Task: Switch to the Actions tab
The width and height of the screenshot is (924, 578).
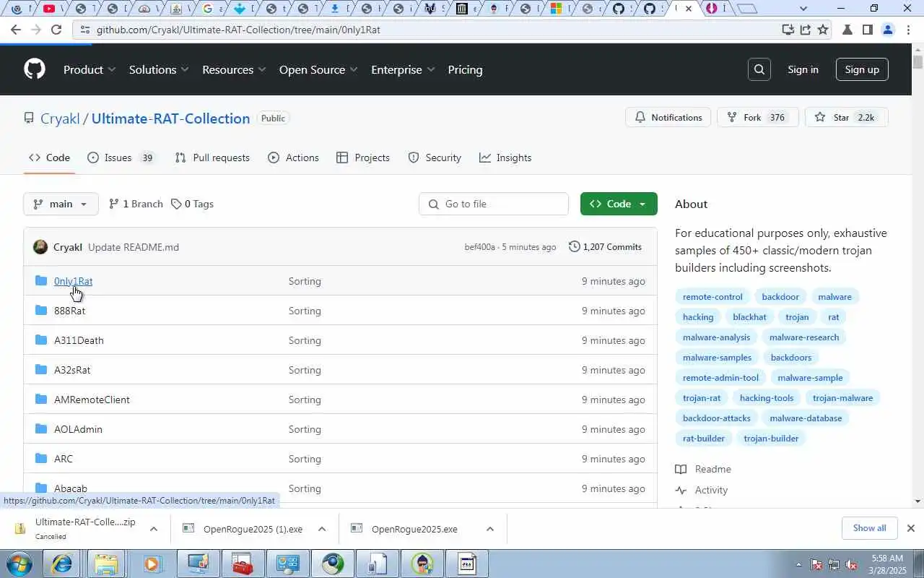Action: [293, 158]
